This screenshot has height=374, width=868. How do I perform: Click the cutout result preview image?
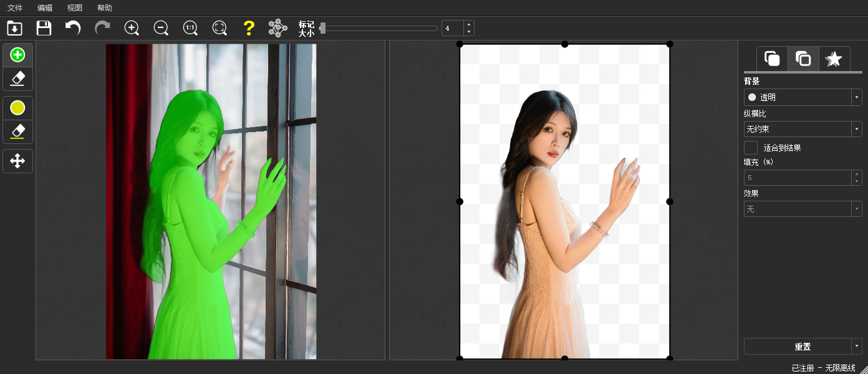[564, 201]
